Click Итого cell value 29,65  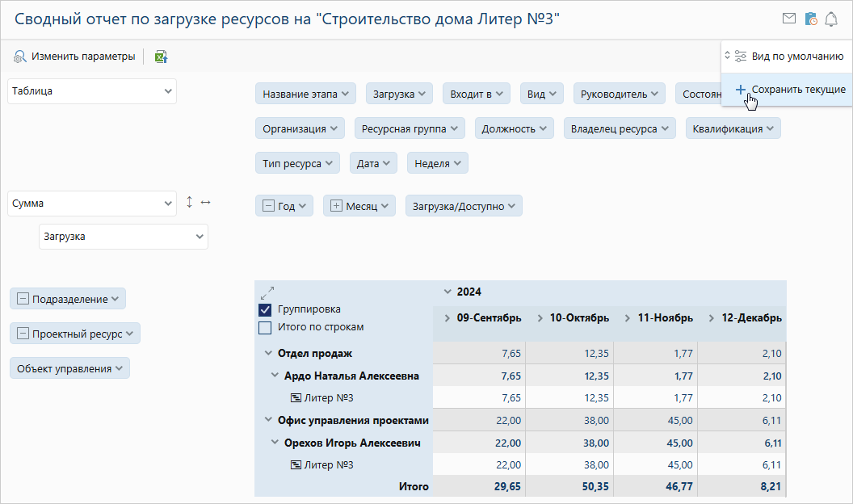(507, 486)
